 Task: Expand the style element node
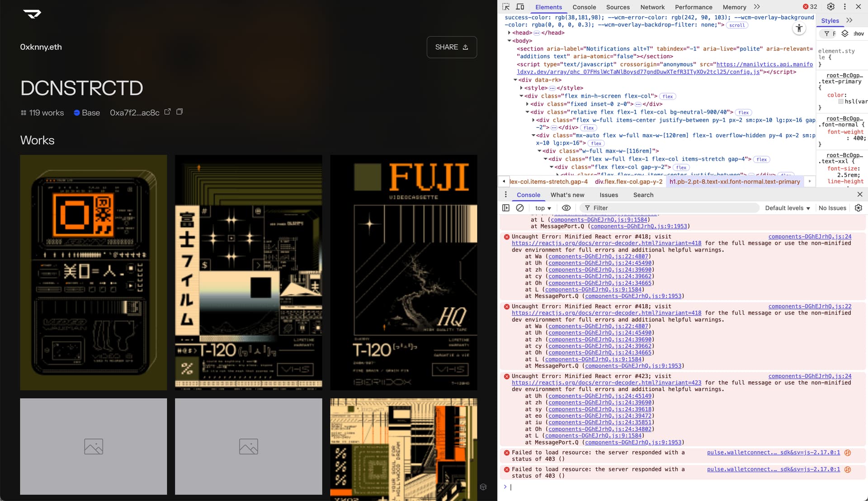pos(521,88)
